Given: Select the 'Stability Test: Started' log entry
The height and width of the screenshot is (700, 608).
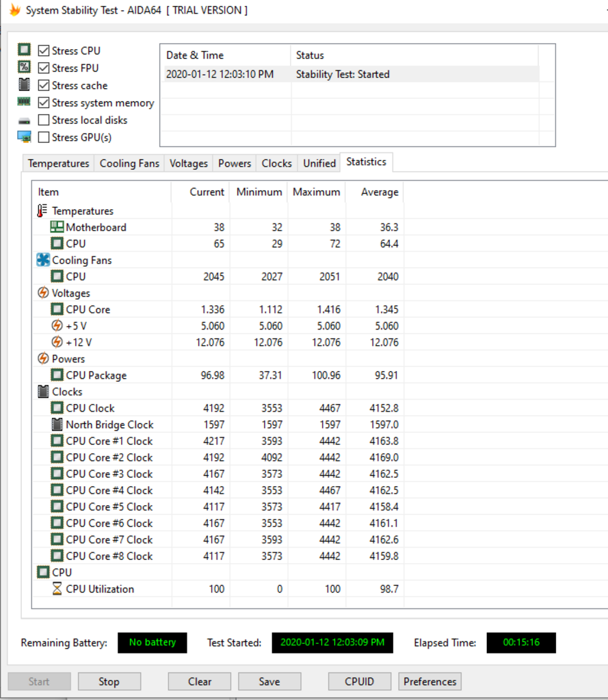Looking at the screenshot, I should [351, 74].
